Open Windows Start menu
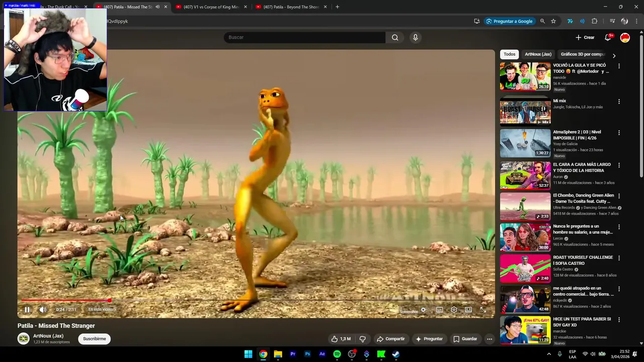Image resolution: width=644 pixels, height=362 pixels. [248, 354]
